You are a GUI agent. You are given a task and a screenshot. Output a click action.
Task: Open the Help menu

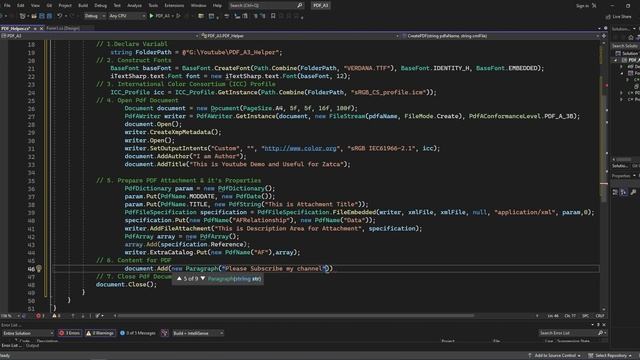click(x=217, y=6)
